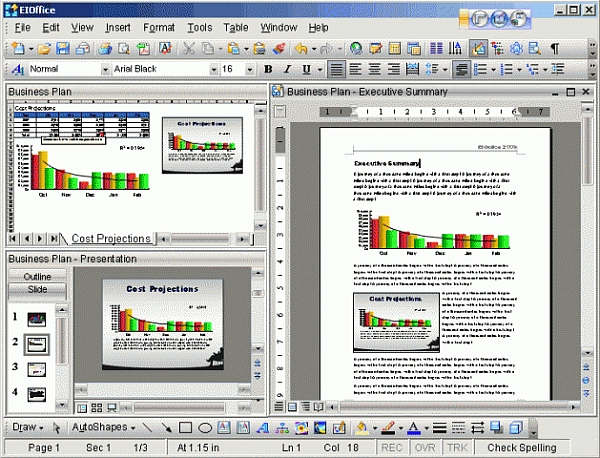This screenshot has height=458, width=600.
Task: Select the Cost Projections sheet tab
Action: point(111,238)
